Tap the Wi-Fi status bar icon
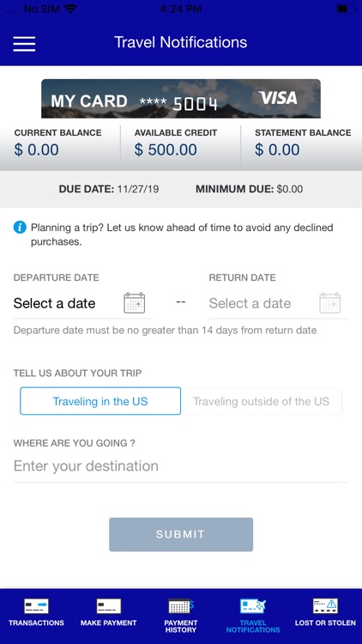 click(x=70, y=9)
